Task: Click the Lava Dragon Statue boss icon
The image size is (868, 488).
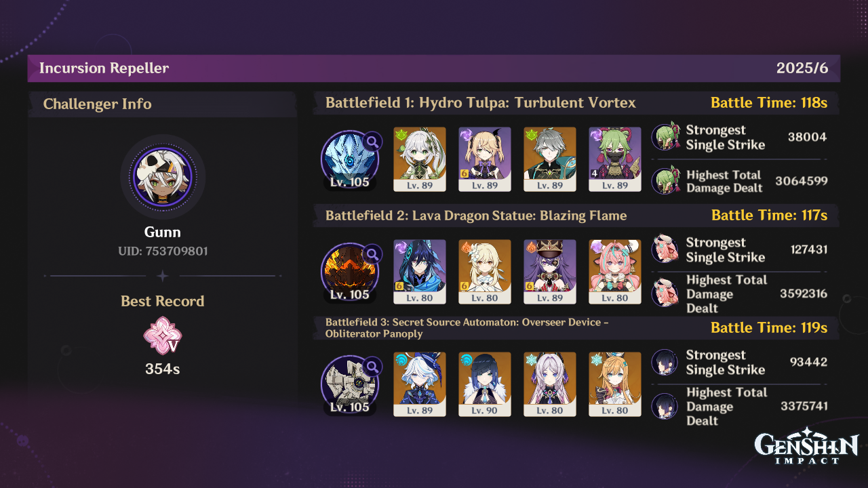Action: coord(350,272)
